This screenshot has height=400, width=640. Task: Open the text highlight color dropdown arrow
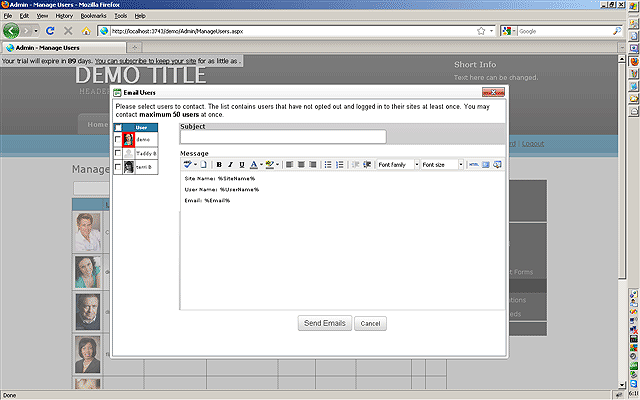(x=277, y=164)
